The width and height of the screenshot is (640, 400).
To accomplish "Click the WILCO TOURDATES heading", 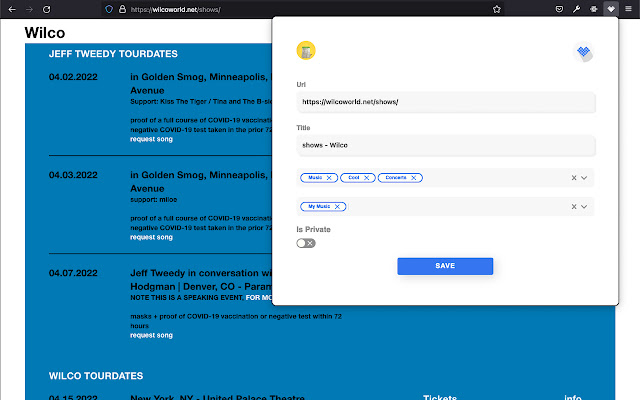I will 96,376.
